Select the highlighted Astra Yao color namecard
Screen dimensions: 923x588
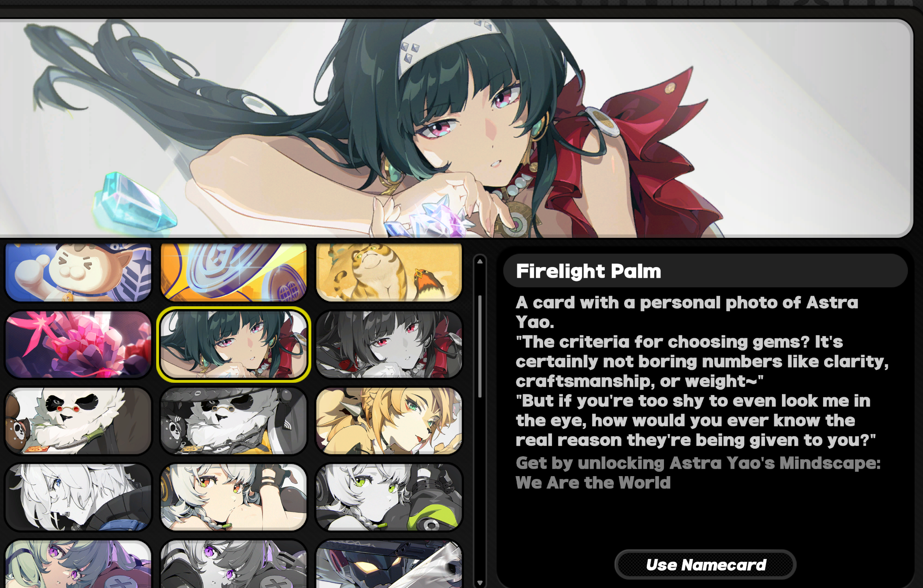(233, 344)
